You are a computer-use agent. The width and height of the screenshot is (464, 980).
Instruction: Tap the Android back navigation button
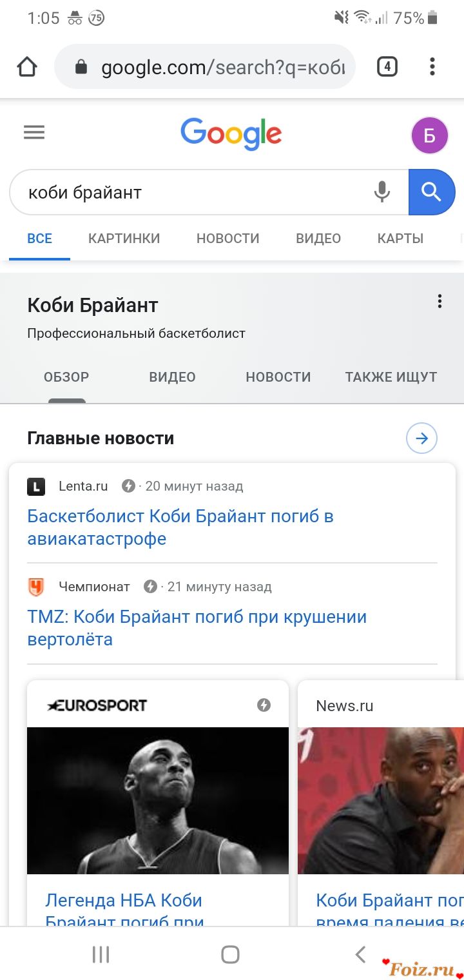click(361, 954)
